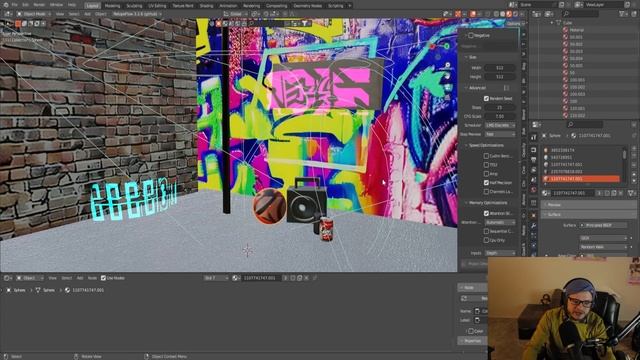
Task: Click the add material slot plus button
Action: tap(634, 149)
